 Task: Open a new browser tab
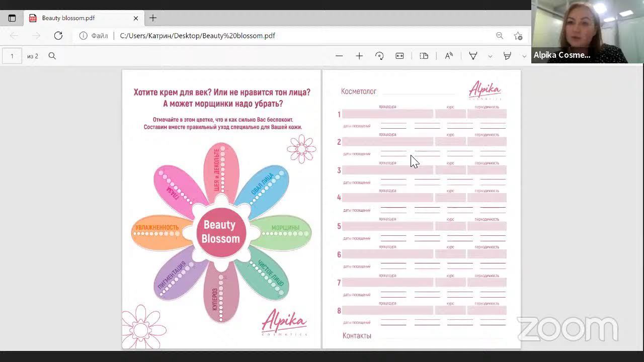tap(153, 18)
